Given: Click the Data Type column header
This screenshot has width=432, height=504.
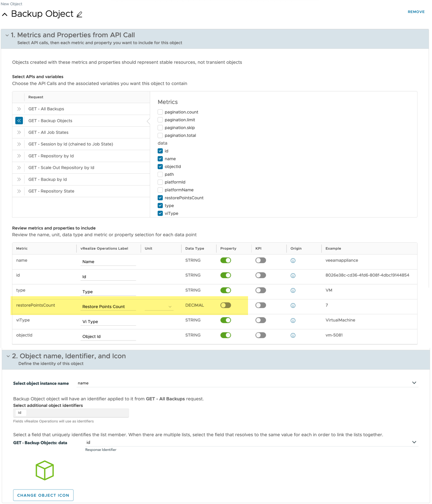Looking at the screenshot, I should (x=195, y=248).
